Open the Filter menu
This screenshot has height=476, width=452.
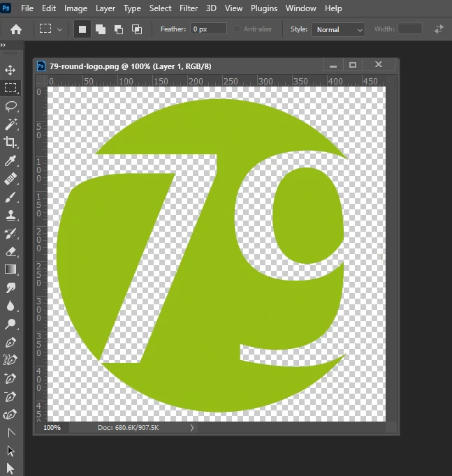(x=189, y=8)
